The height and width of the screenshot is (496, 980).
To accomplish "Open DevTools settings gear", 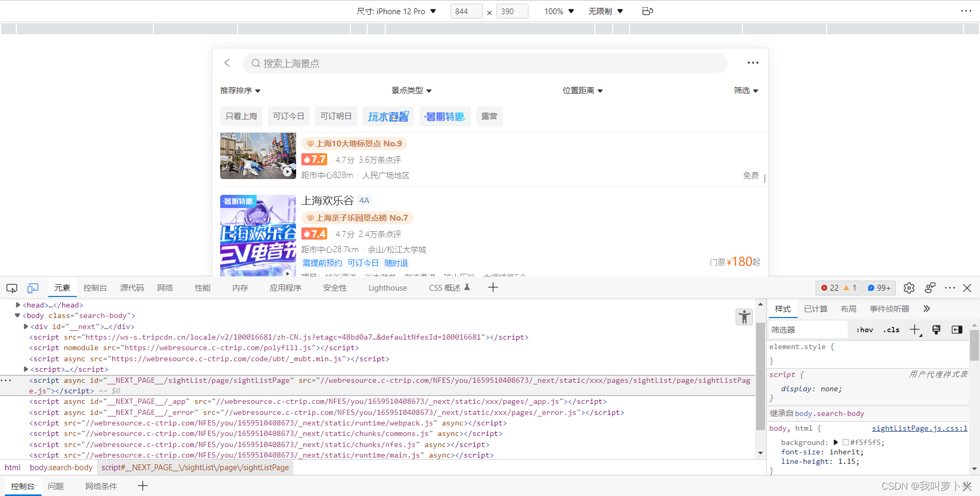I will [x=909, y=288].
